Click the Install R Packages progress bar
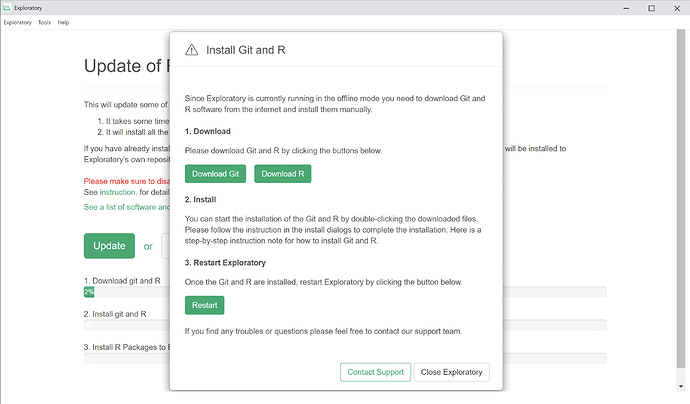Image resolution: width=690 pixels, height=404 pixels. [345, 359]
